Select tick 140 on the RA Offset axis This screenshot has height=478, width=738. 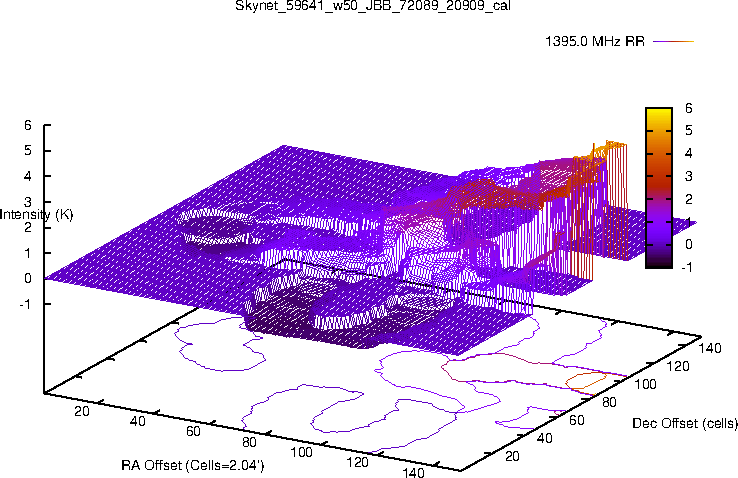[413, 472]
